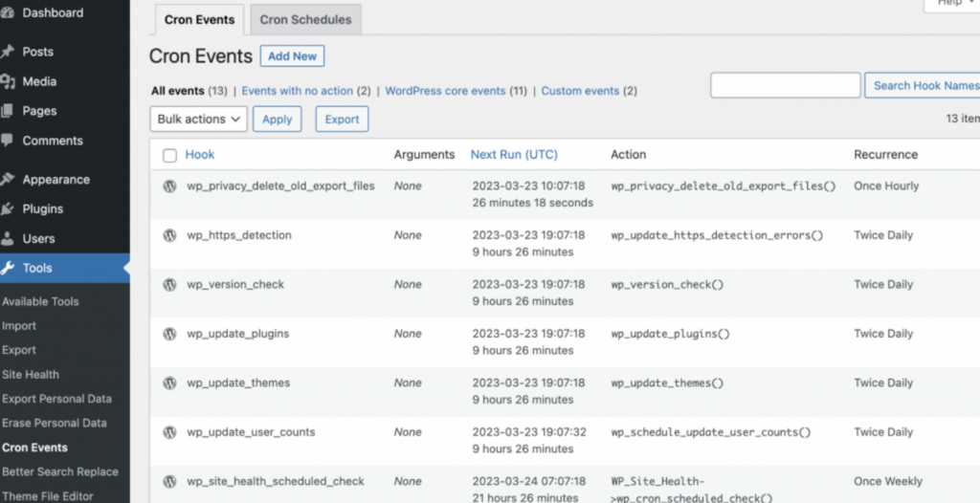This screenshot has height=503, width=980.
Task: Click the wp_site_health_scheduled_check hook name
Action: click(x=275, y=481)
